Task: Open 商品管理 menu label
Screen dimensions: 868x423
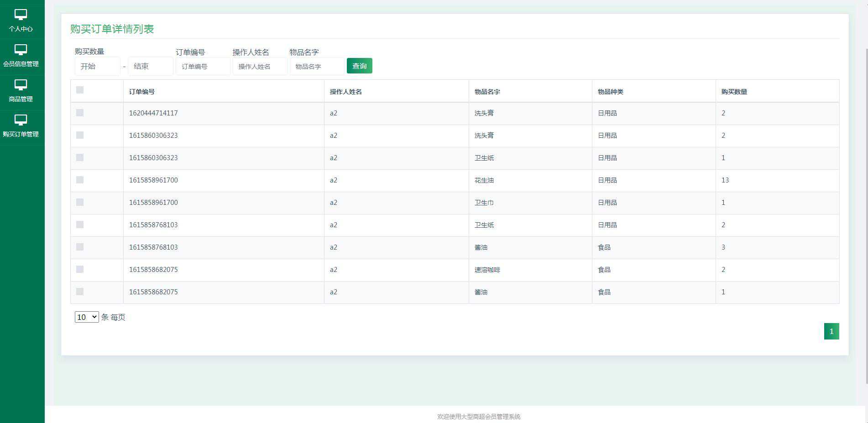Action: click(21, 99)
